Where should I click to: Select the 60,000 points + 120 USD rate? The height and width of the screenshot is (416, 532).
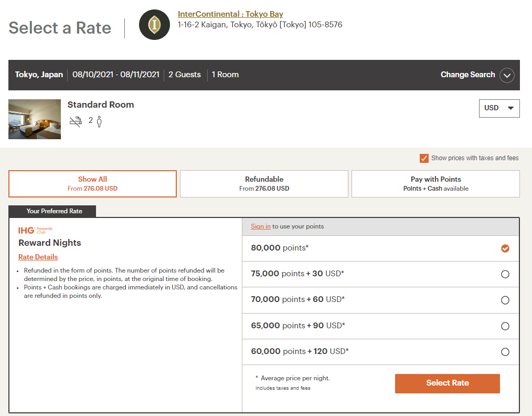click(x=505, y=352)
